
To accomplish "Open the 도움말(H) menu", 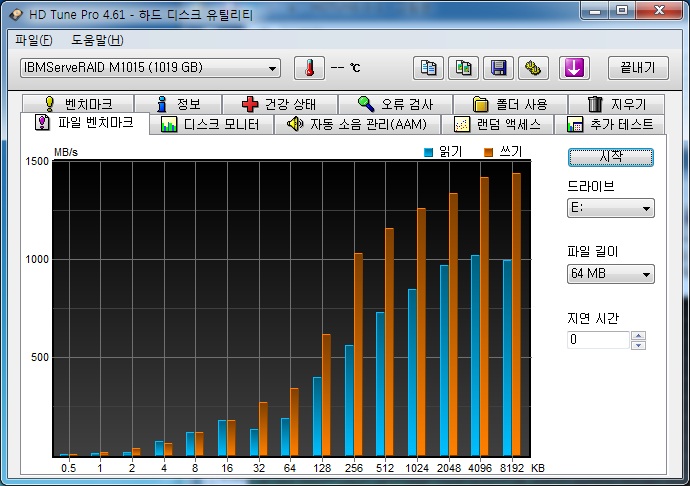I will (97, 40).
